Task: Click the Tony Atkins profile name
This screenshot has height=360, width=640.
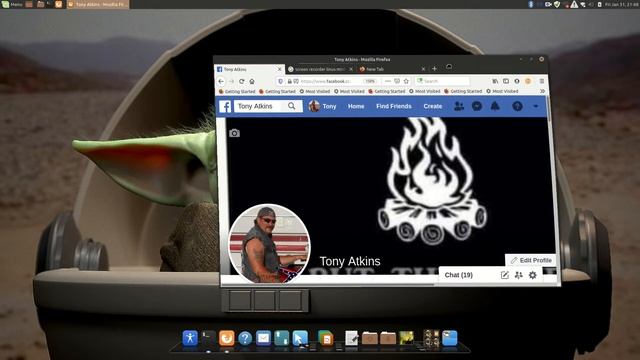Action: (350, 261)
